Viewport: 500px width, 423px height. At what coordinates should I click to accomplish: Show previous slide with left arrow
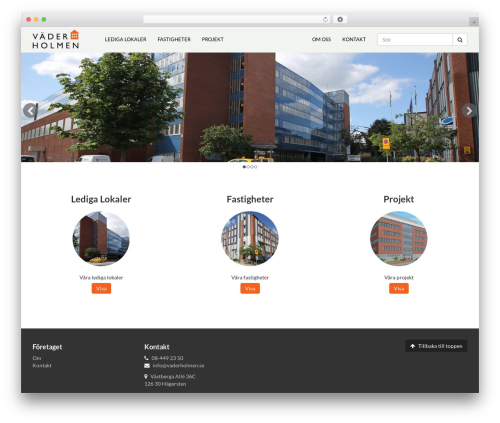tap(30, 110)
